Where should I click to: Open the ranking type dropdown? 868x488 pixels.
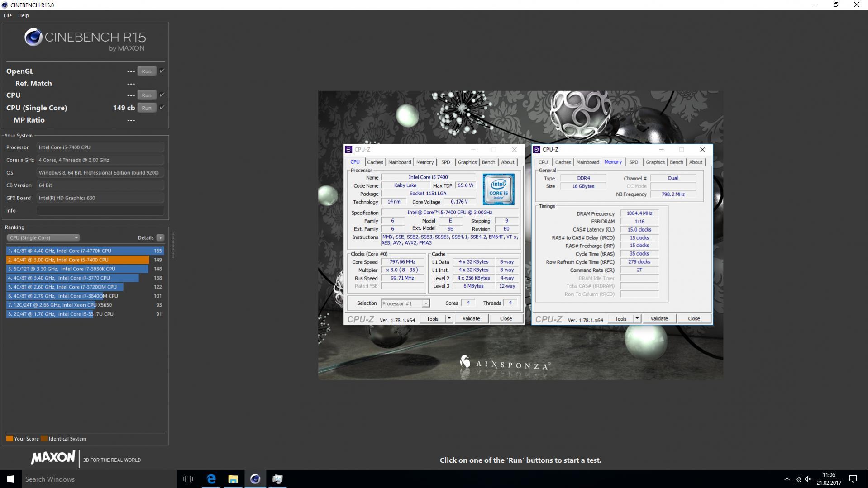[x=43, y=238]
